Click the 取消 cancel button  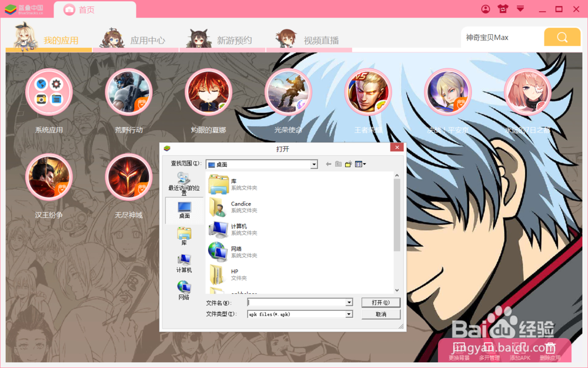380,314
